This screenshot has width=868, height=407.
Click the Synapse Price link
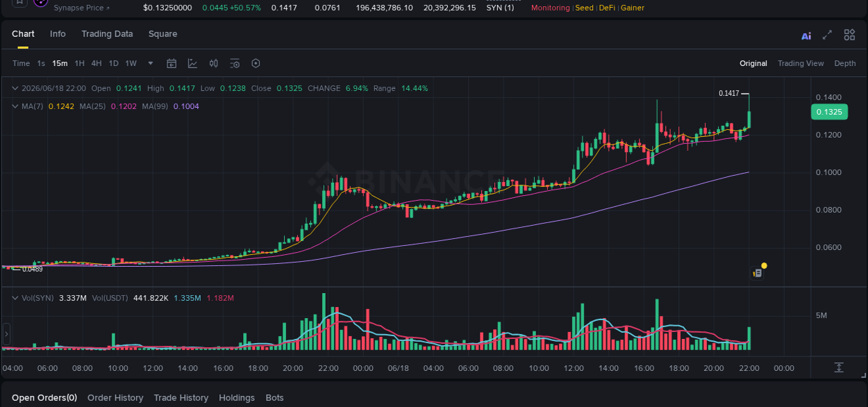81,8
